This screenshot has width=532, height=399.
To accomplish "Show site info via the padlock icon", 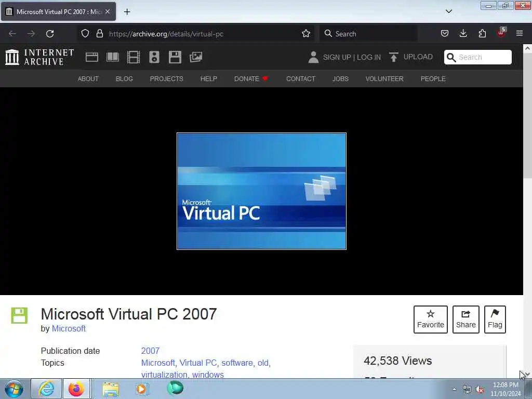I will click(99, 34).
